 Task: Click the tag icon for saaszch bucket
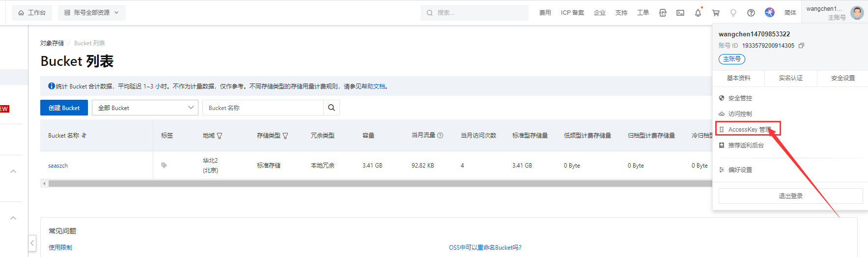tap(164, 166)
